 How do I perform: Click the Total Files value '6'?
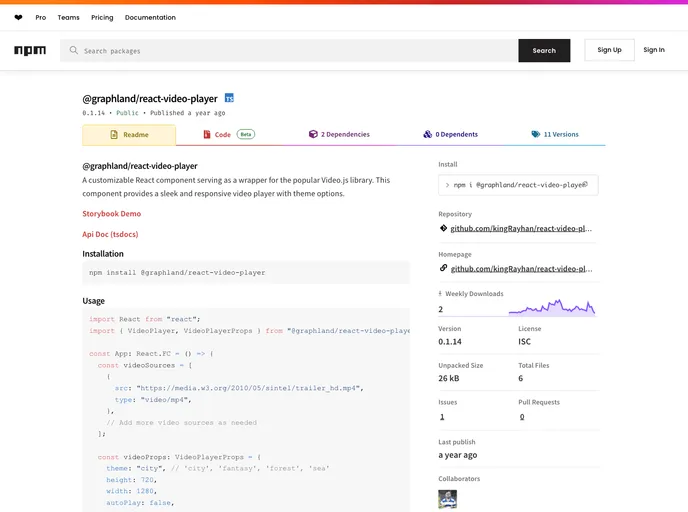tap(520, 378)
